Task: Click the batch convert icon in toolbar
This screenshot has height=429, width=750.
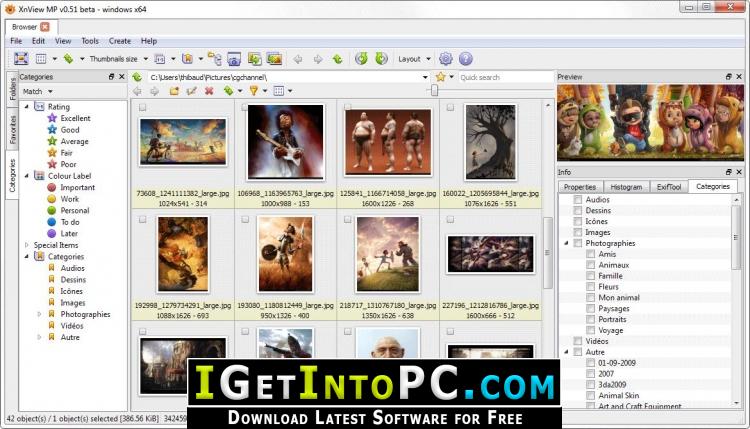Action: coord(254,59)
